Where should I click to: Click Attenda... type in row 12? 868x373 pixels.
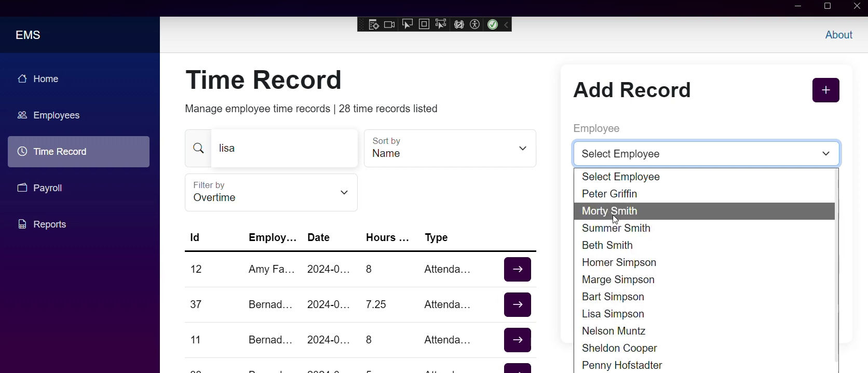point(447,270)
